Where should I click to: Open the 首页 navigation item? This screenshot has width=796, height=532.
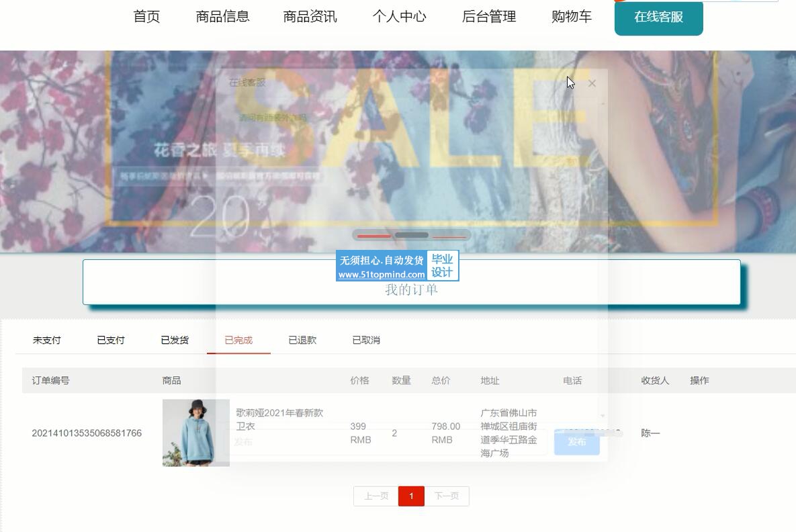146,17
